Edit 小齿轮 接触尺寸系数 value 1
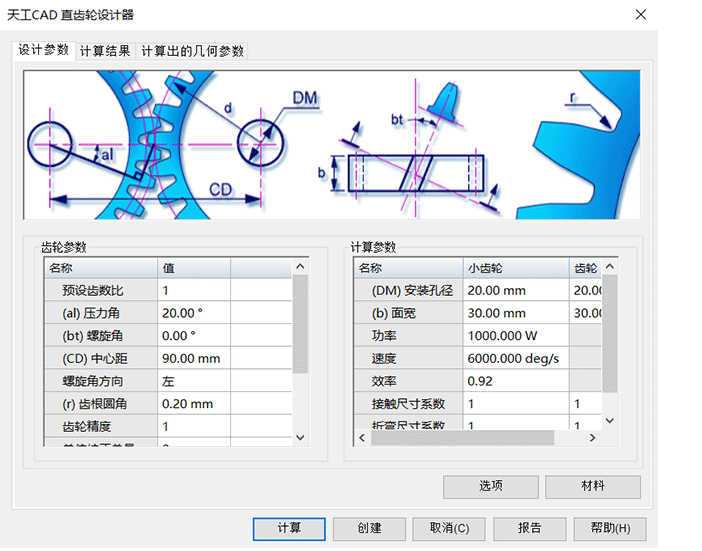This screenshot has width=702, height=551. pos(516,404)
